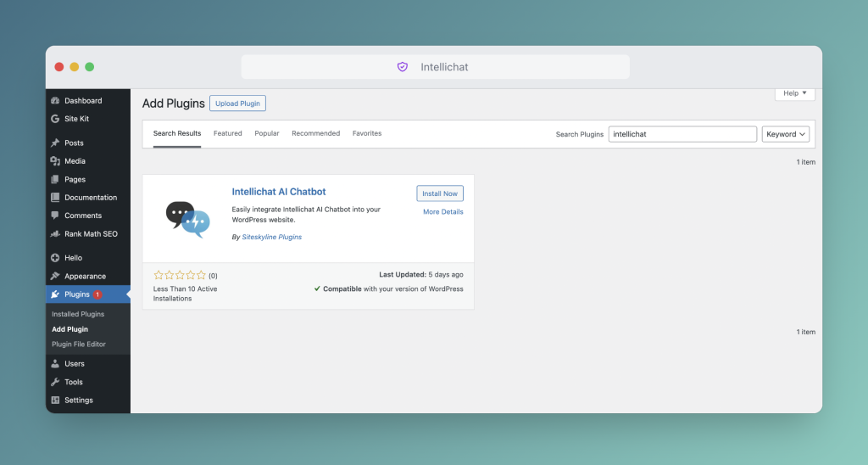Open the Keyword search type dropdown
The width and height of the screenshot is (868, 465).
click(786, 134)
